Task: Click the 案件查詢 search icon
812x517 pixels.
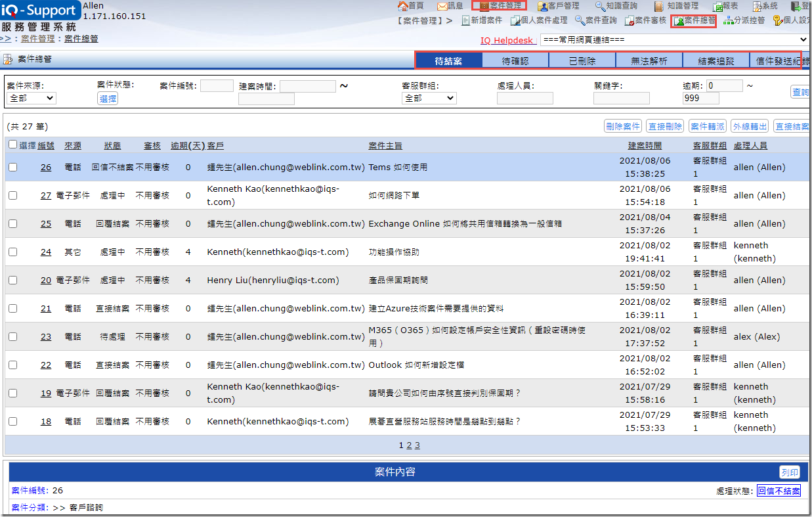Action: click(x=580, y=20)
